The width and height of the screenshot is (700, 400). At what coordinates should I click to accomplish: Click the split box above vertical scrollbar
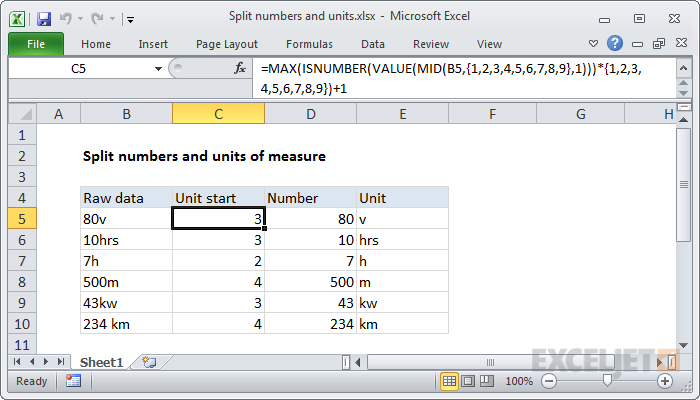(683, 107)
